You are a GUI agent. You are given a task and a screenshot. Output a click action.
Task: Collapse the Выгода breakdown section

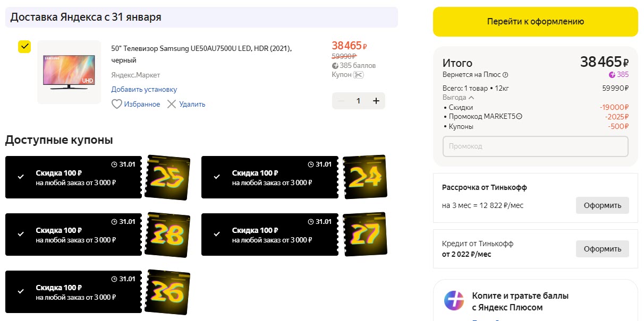471,98
